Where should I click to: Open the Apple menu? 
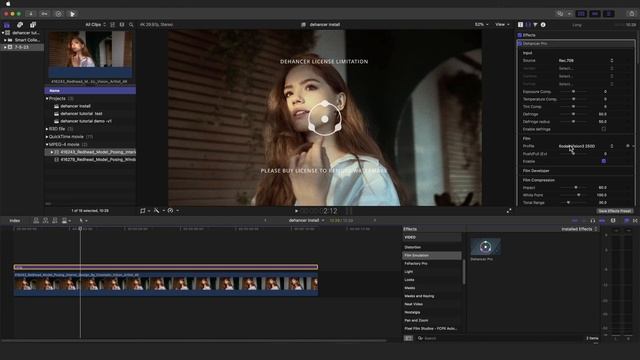point(8,4)
